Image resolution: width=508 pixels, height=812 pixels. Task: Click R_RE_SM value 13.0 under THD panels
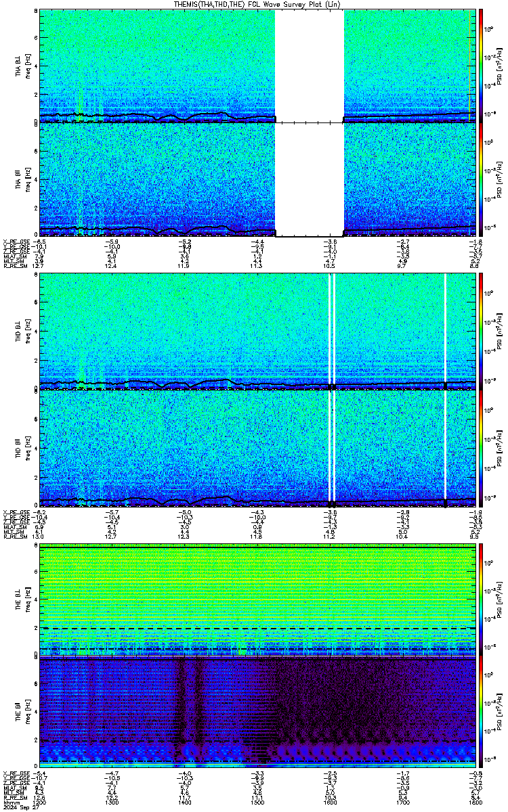click(x=39, y=536)
